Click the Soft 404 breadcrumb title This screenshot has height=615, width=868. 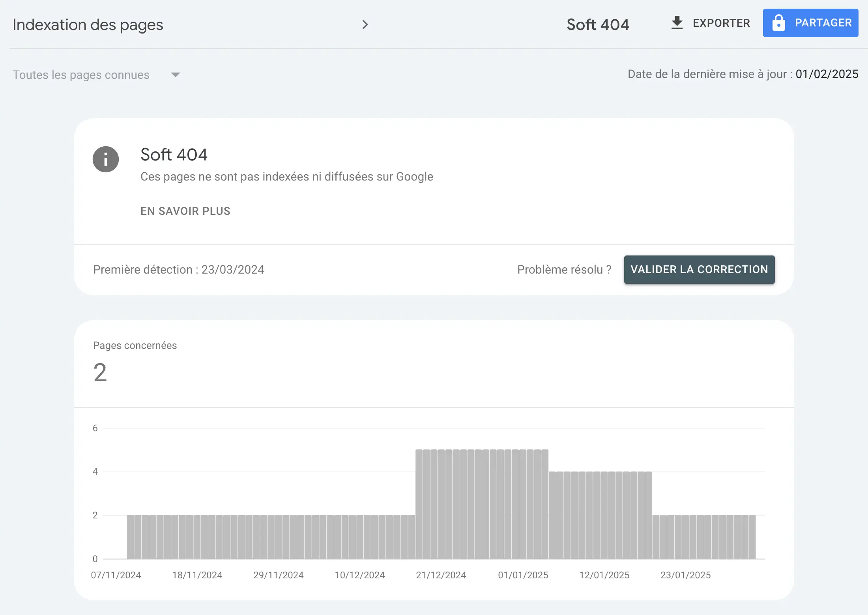(597, 24)
